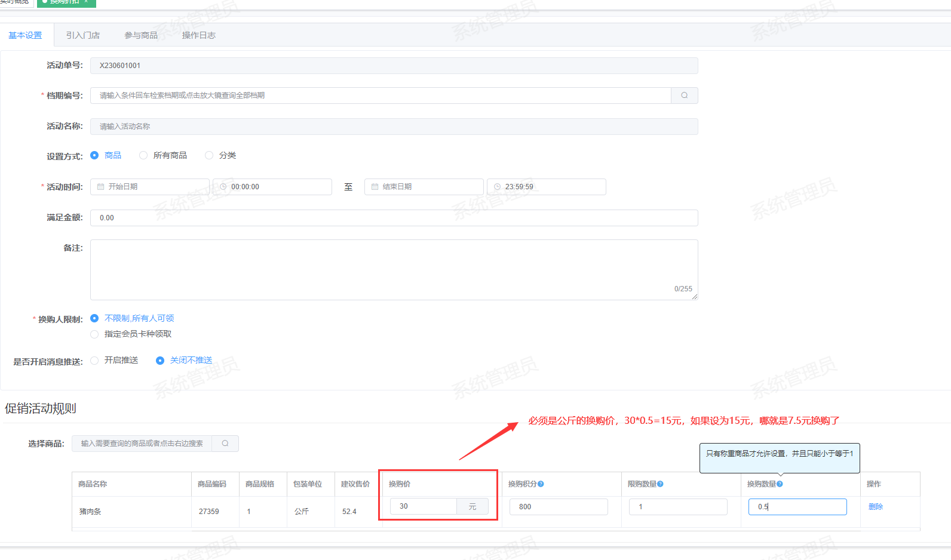The width and height of the screenshot is (951, 560).
Task: Switch to the 基本设置 tab
Action: click(x=25, y=35)
